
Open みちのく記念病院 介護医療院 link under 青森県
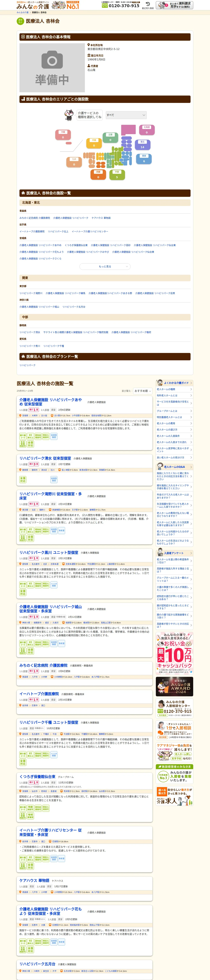(35, 218)
